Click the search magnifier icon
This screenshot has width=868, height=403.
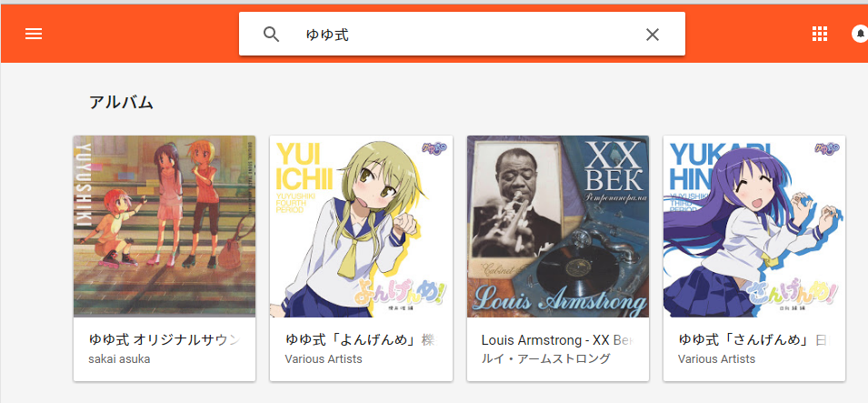(x=271, y=35)
